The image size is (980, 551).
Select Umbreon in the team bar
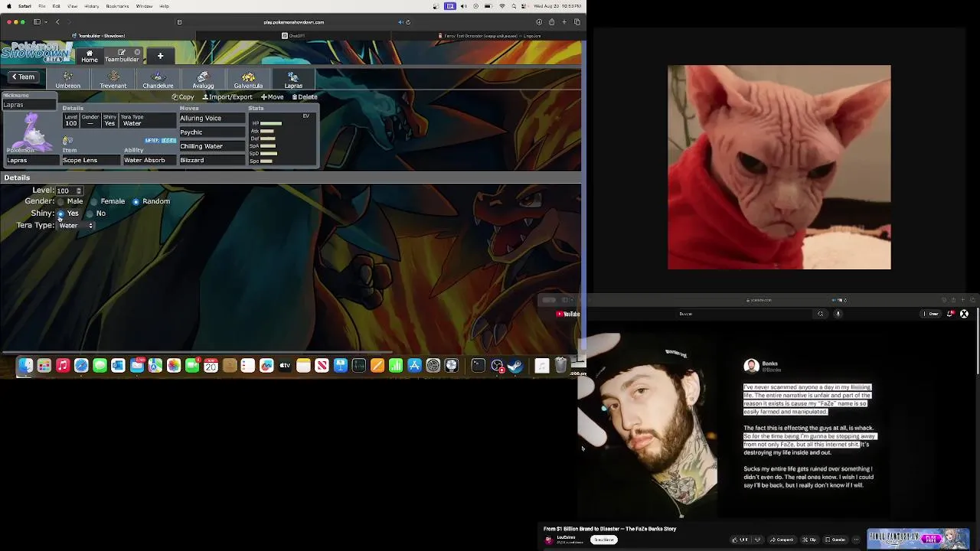click(x=67, y=80)
